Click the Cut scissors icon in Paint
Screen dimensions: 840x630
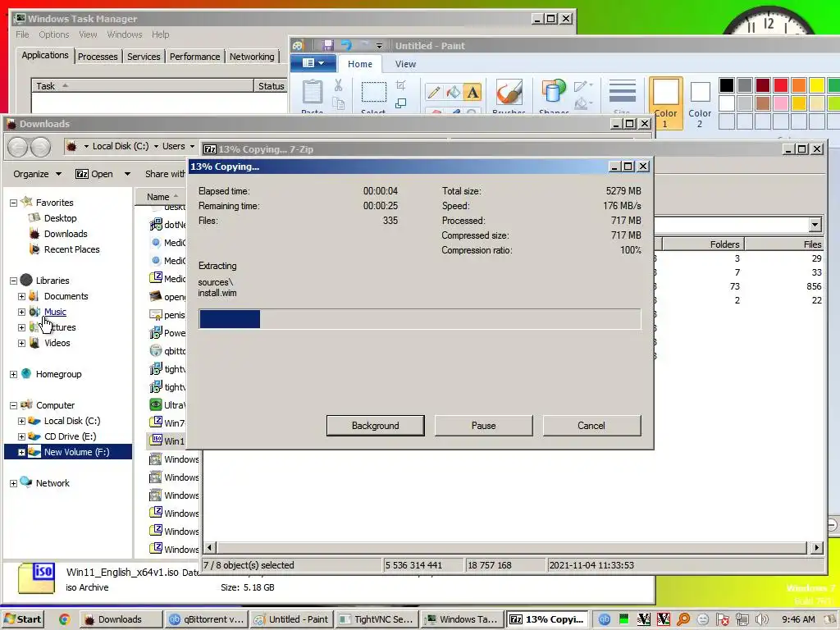[x=338, y=85]
